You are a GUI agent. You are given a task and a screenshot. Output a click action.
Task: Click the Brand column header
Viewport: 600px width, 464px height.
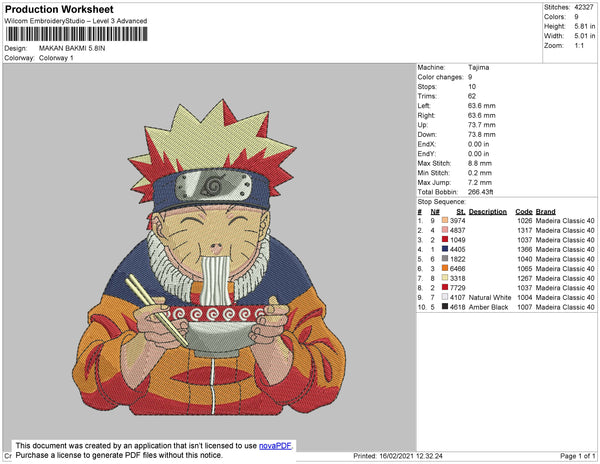[545, 212]
